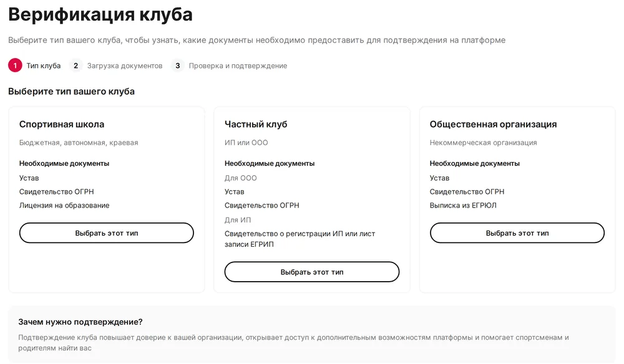The width and height of the screenshot is (624, 364).
Task: Open the 'Тип клуба' step
Action: tap(44, 66)
